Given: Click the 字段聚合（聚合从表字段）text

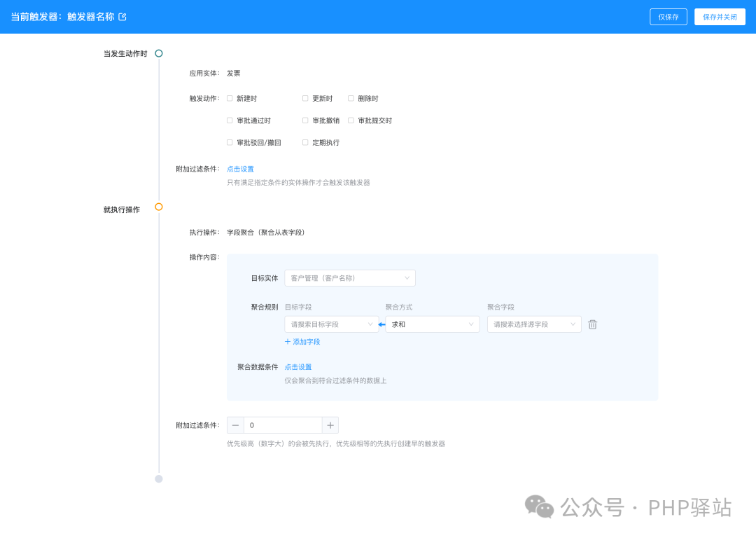Looking at the screenshot, I should [x=266, y=233].
